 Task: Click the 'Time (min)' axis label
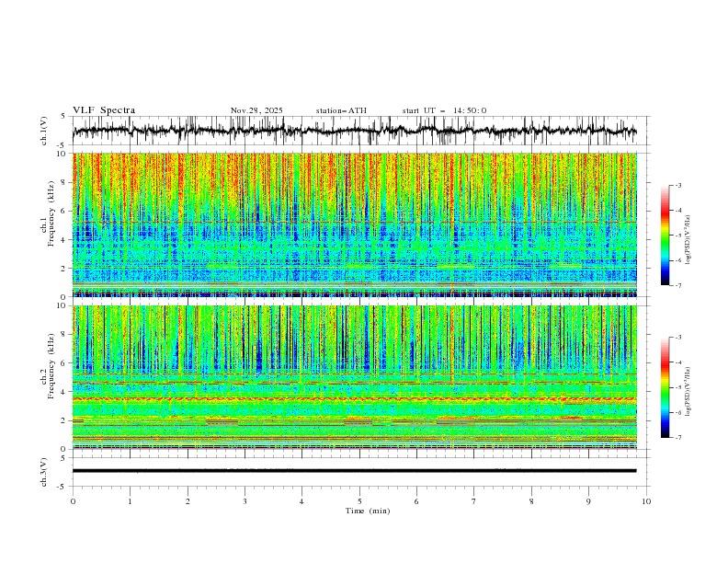[x=368, y=511]
